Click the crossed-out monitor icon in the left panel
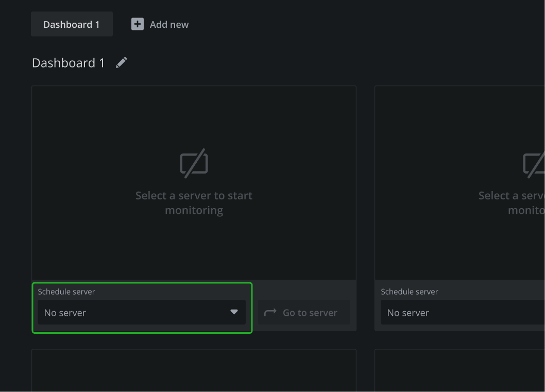 click(x=194, y=163)
